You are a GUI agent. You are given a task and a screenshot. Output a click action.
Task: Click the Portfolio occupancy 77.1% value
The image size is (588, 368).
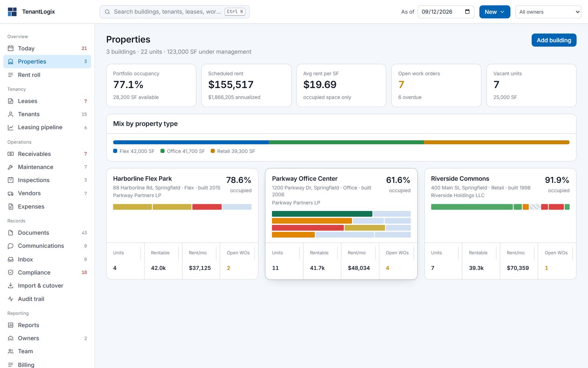(128, 85)
